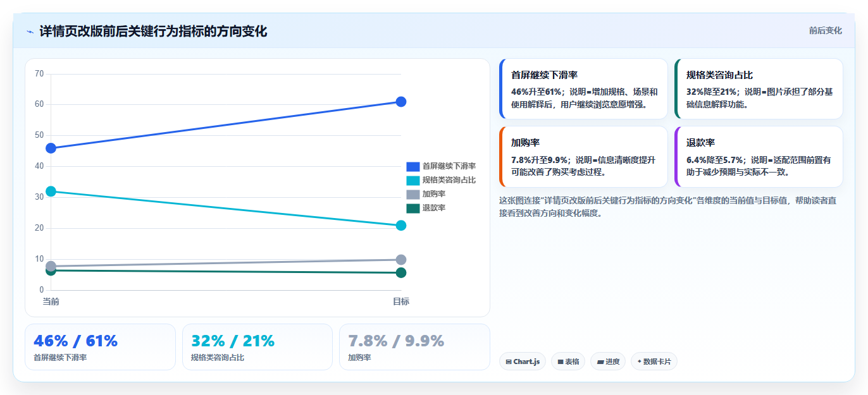Image resolution: width=868 pixels, height=395 pixels.
Task: Click the 前后变化 label in header
Action: 826,30
